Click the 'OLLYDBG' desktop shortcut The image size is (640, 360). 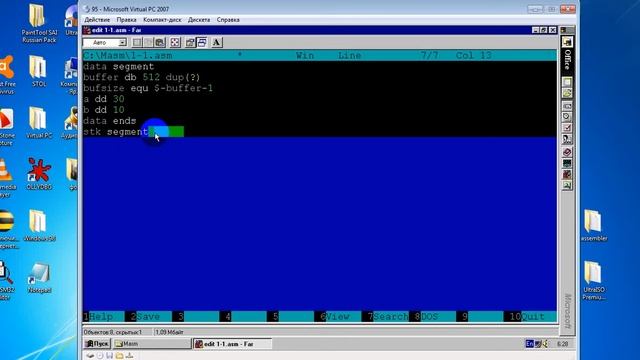click(x=39, y=174)
